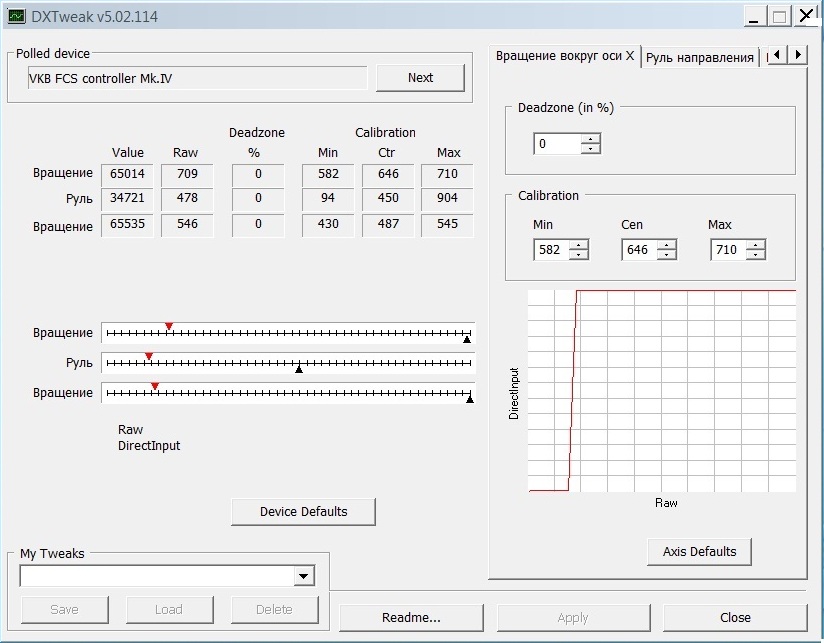
Task: Increase calibration Min value with up arrow
Action: click(x=579, y=245)
